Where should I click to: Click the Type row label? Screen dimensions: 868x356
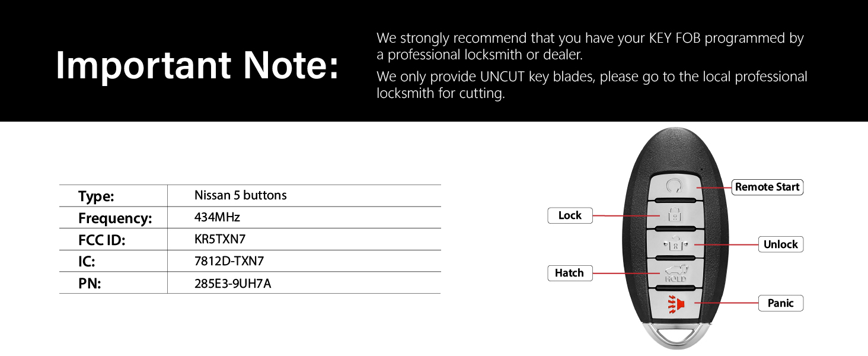(96, 196)
